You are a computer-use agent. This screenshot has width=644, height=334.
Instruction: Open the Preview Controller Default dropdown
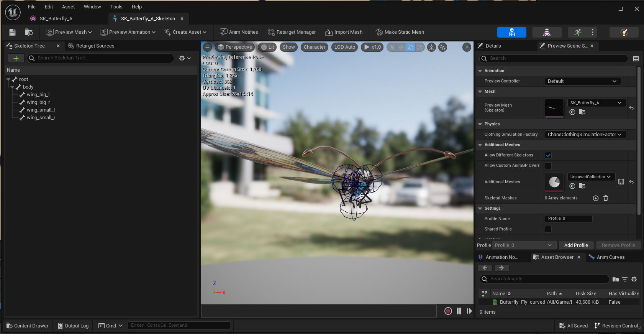[x=583, y=81]
